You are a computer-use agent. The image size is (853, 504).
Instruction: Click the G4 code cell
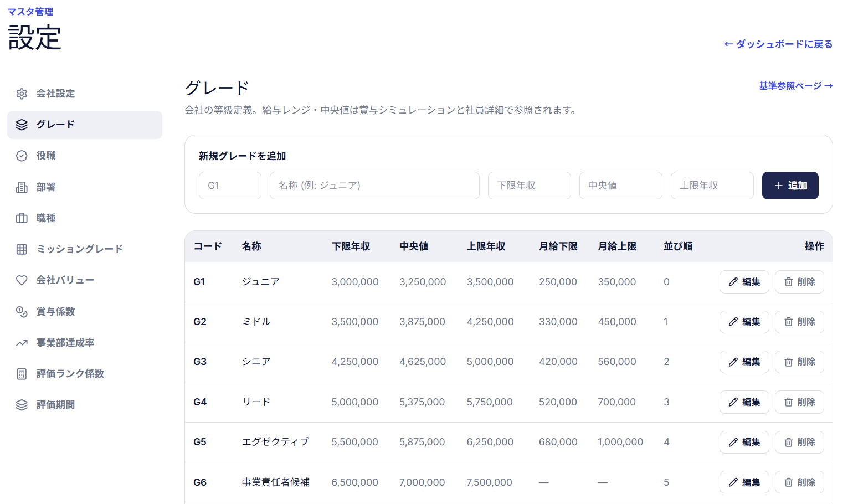tap(200, 402)
